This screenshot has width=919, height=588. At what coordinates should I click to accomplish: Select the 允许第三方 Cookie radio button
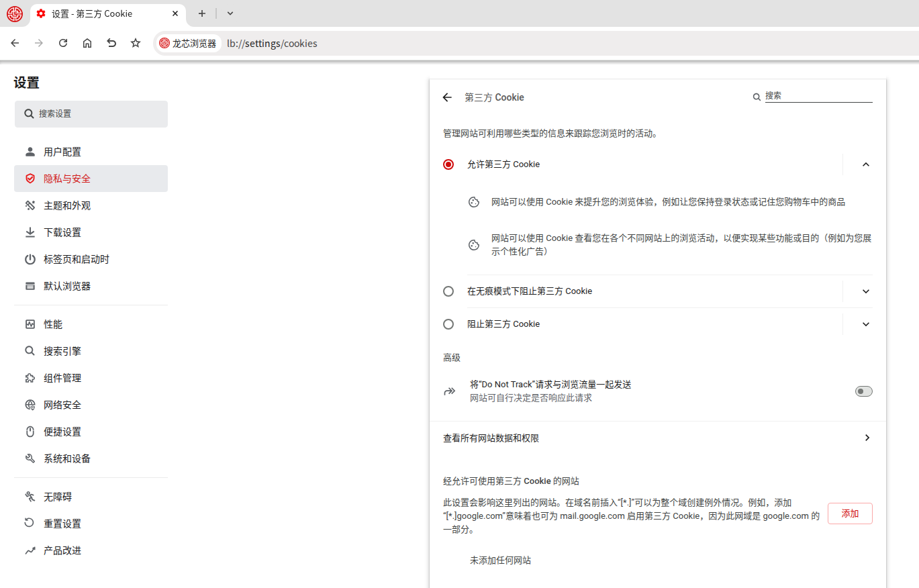pos(448,164)
